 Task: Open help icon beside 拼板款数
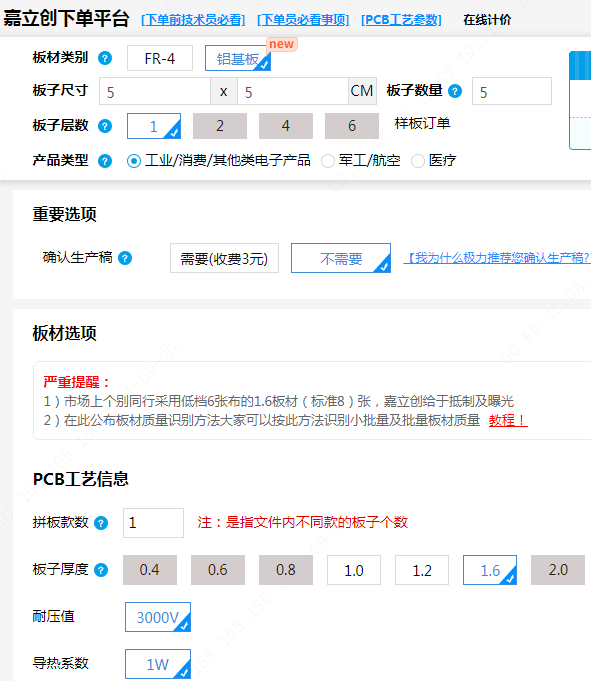101,523
